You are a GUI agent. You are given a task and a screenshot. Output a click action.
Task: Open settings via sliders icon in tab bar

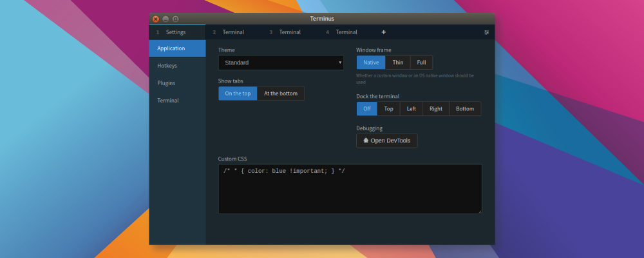point(487,32)
